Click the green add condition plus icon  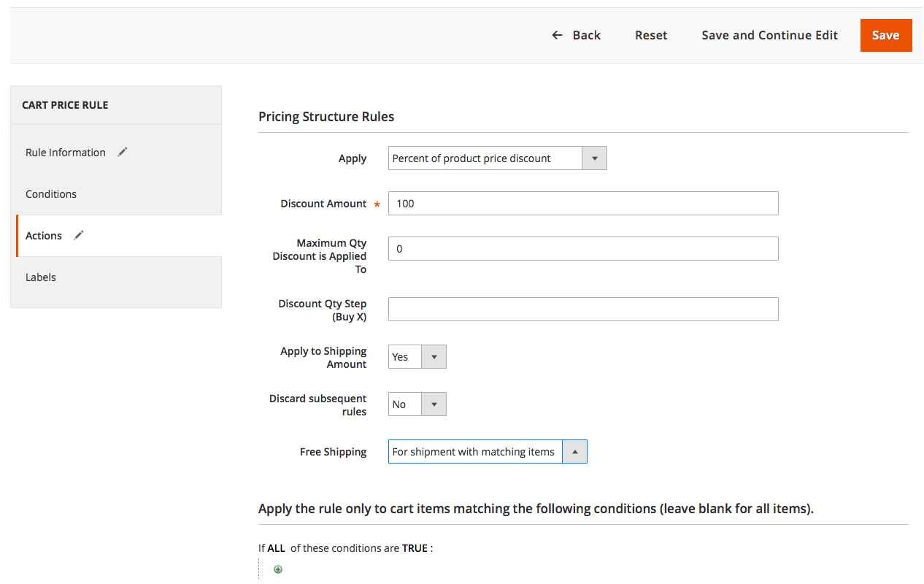278,569
